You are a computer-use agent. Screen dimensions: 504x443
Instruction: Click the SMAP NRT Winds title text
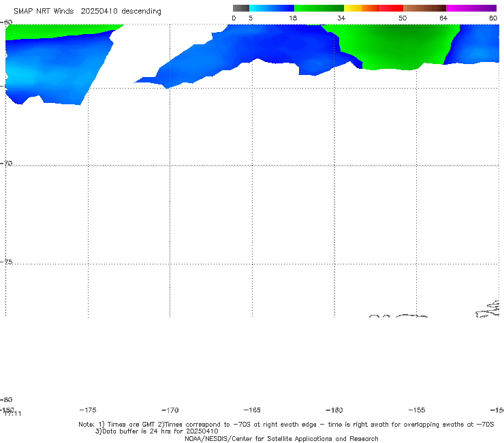[44, 11]
